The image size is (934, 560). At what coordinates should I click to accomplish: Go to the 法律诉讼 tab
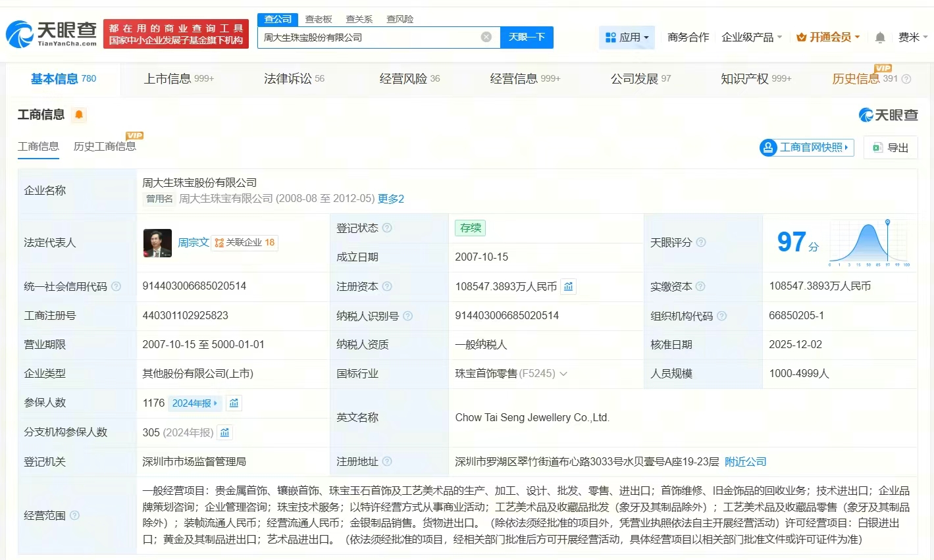pos(294,79)
